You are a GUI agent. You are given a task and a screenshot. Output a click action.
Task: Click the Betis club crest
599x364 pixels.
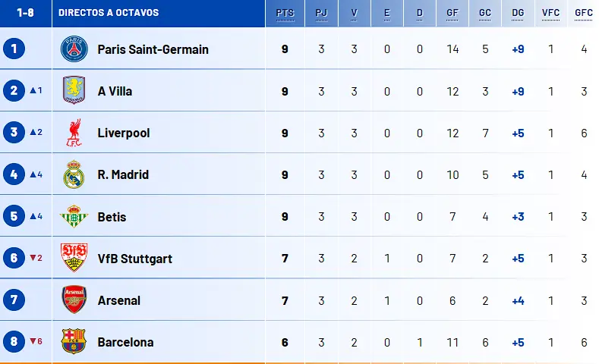point(74,216)
